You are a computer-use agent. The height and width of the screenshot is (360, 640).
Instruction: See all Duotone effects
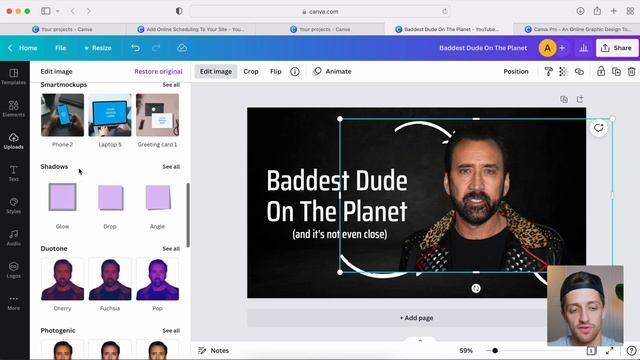coord(171,249)
